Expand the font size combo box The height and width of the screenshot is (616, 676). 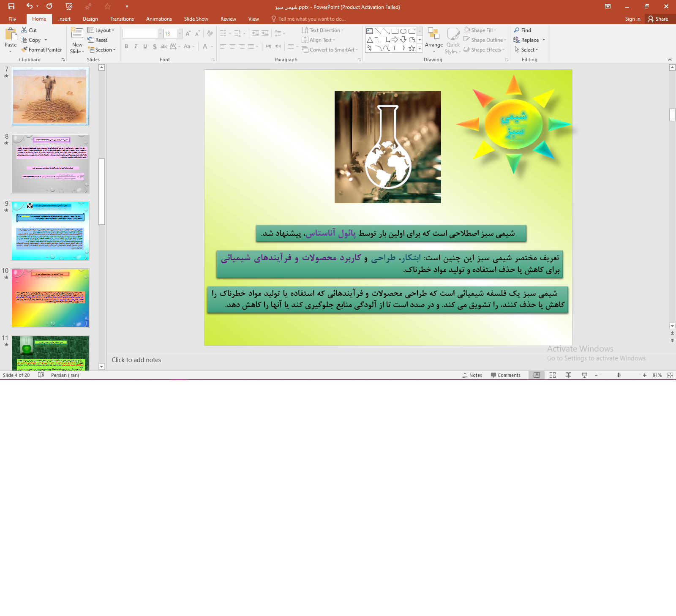(180, 34)
